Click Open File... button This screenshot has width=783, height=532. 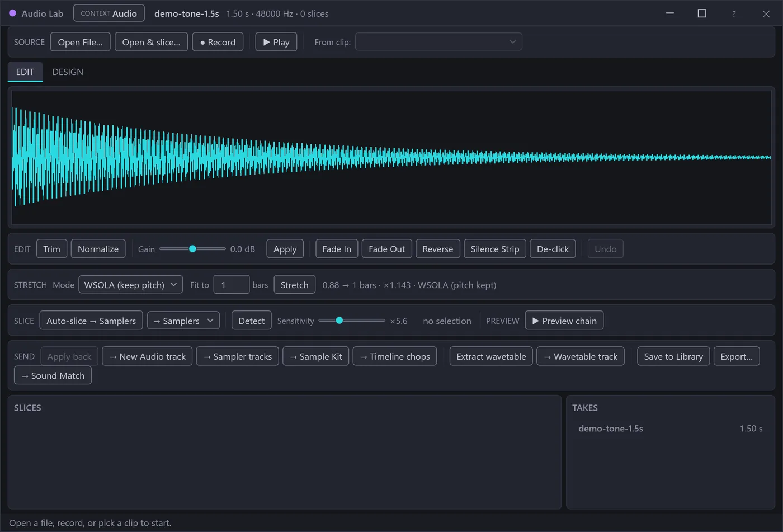[x=80, y=42]
